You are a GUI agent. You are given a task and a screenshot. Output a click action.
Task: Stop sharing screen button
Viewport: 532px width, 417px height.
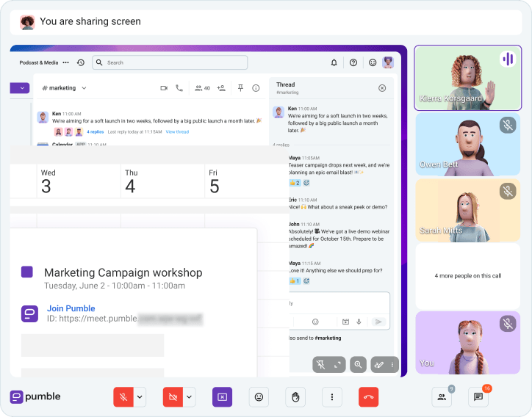[x=222, y=396]
